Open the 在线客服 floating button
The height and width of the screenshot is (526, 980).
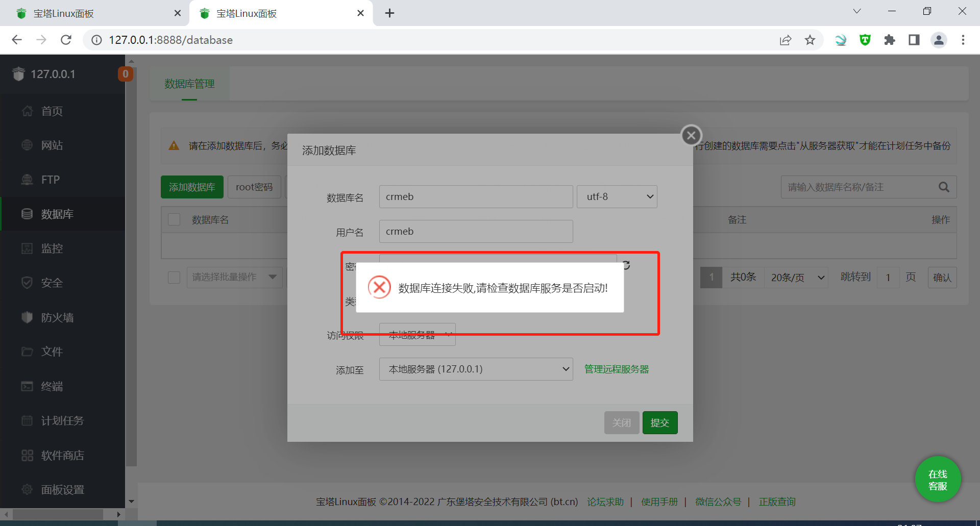point(938,479)
